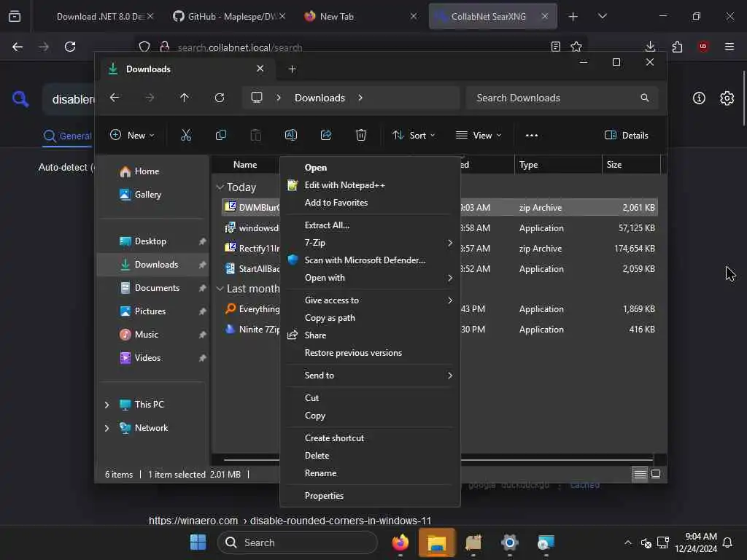
Task: Open Firefox downloads panel
Action: 650,47
